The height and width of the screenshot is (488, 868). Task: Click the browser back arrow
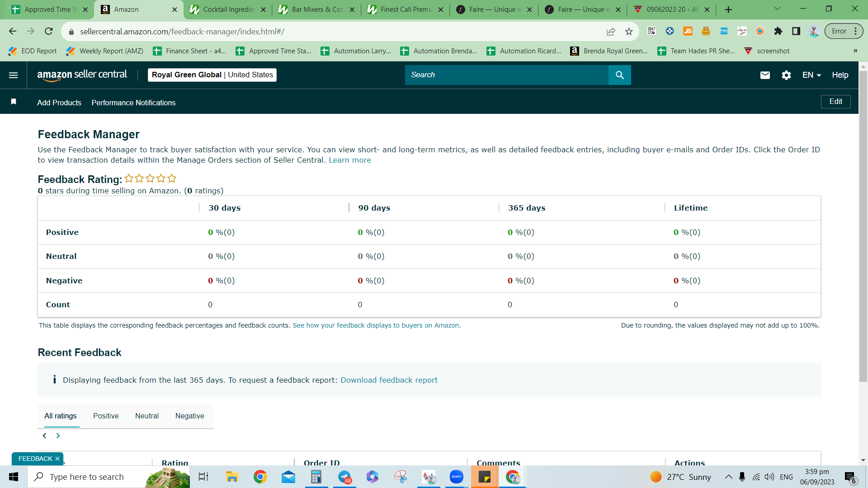click(13, 31)
